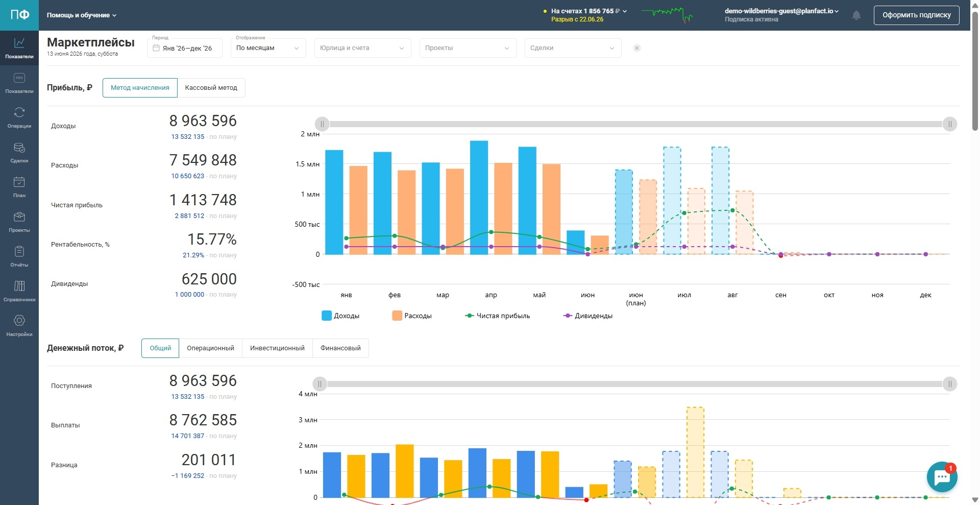This screenshot has height=505, width=980.
Task: Open Справочники in the sidebar
Action: coord(19,291)
